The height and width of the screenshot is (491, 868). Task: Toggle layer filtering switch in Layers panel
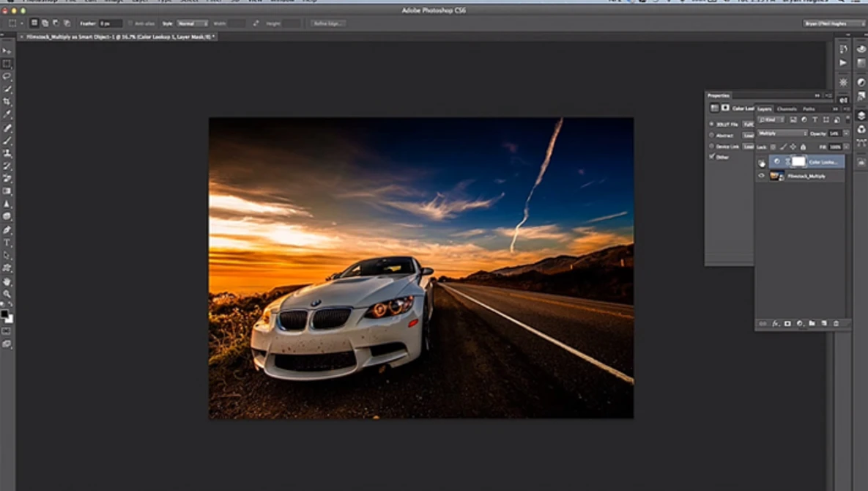tap(847, 119)
